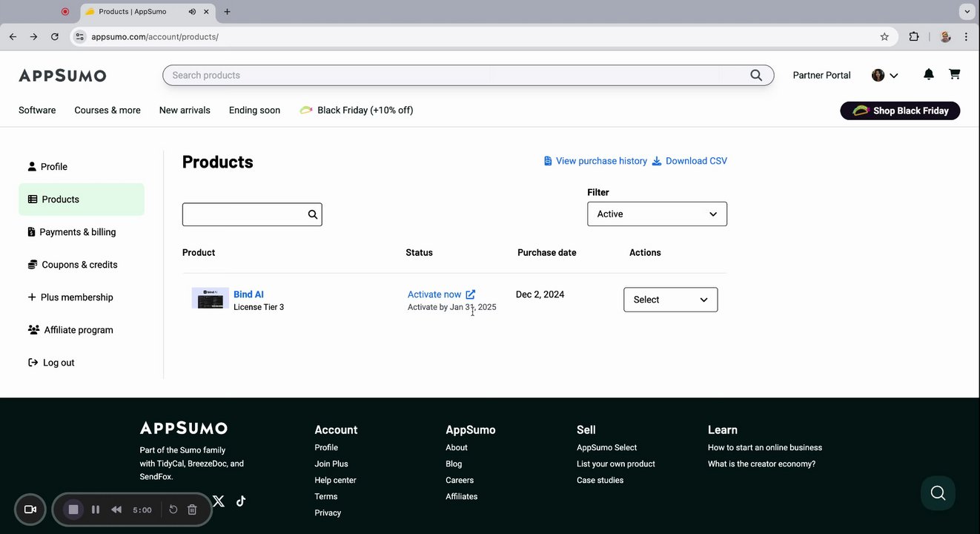This screenshot has width=980, height=534.
Task: Open Coupons & credits in sidebar
Action: 79,265
